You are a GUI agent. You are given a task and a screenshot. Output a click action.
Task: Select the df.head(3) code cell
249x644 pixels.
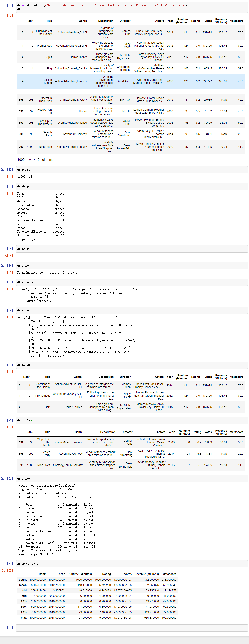click(x=132, y=365)
